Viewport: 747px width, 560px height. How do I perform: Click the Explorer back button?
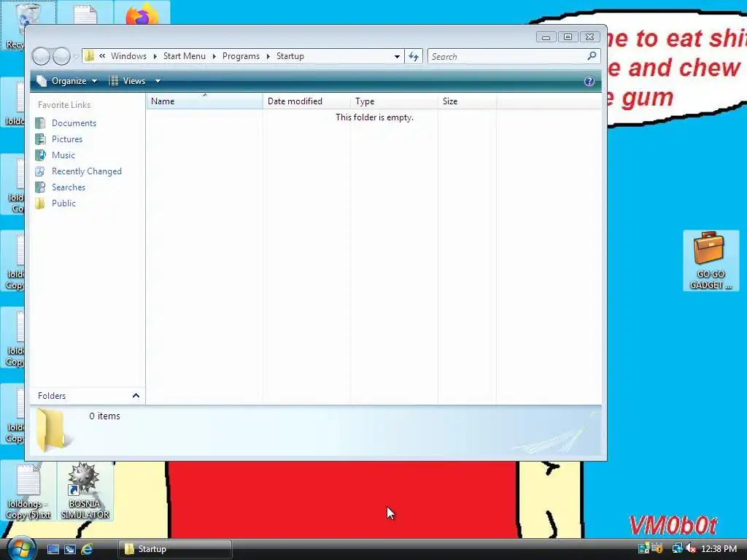(41, 56)
